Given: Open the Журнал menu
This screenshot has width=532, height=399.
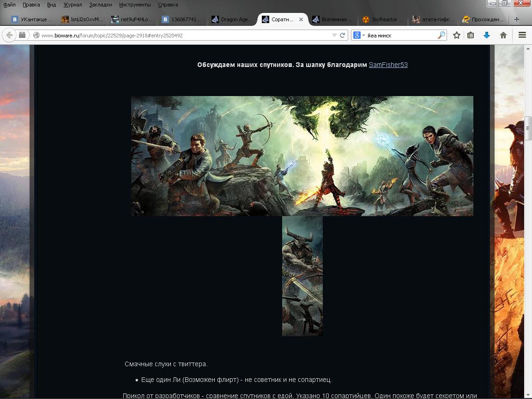Looking at the screenshot, I should coord(73,5).
